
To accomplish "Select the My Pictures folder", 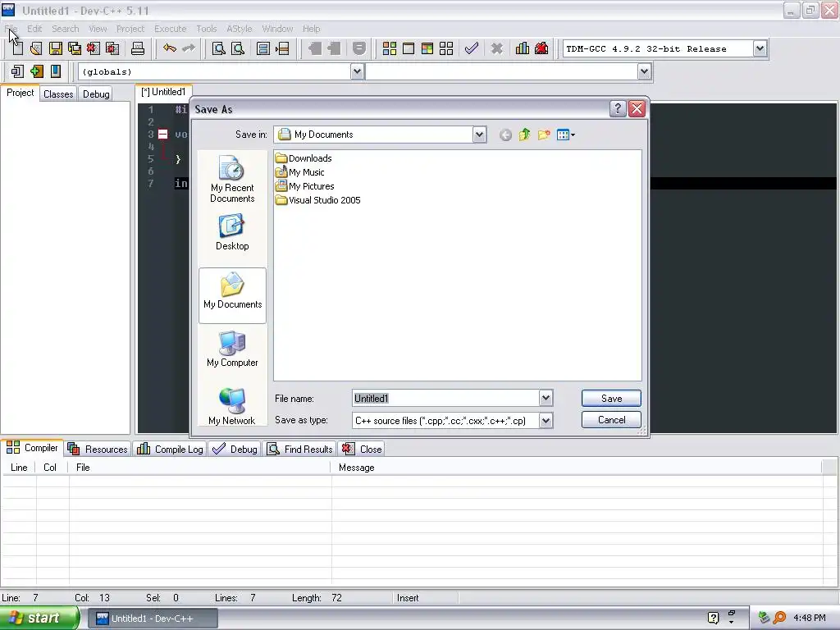I will [305, 186].
